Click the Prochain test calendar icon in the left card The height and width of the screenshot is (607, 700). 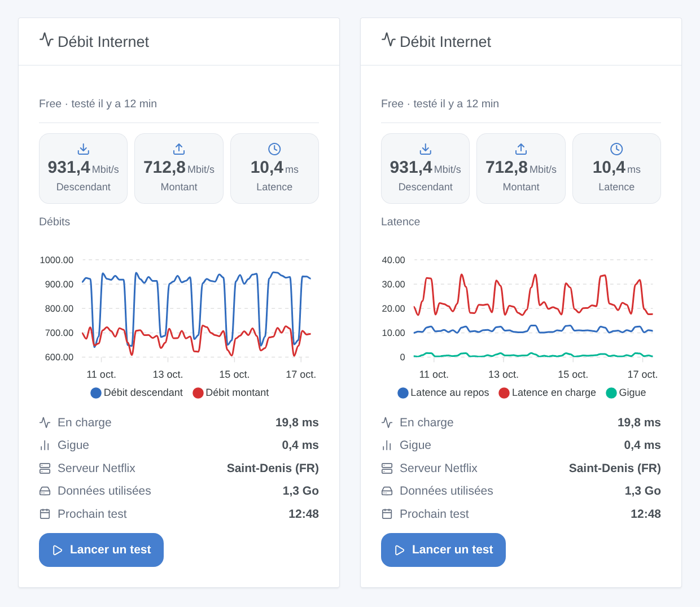[45, 514]
